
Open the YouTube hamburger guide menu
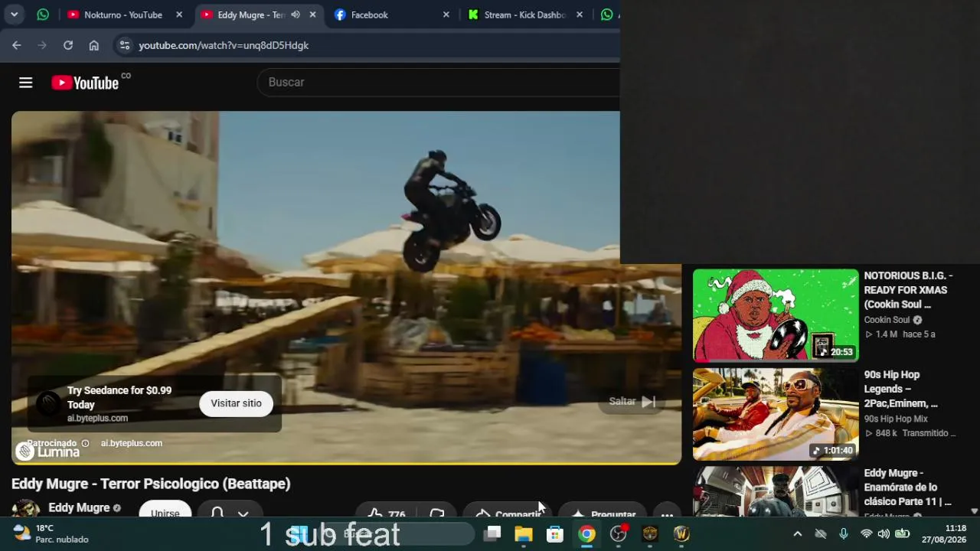(26, 83)
